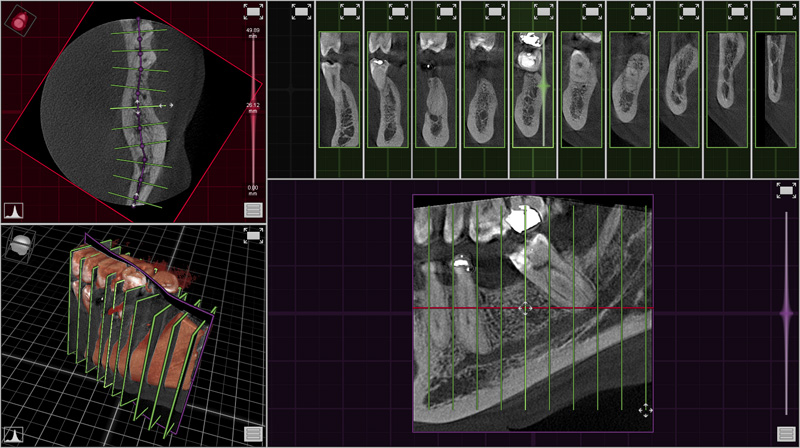800x448 pixels.
Task: Click the panoramic view thickness slider handle
Action: coord(786,313)
